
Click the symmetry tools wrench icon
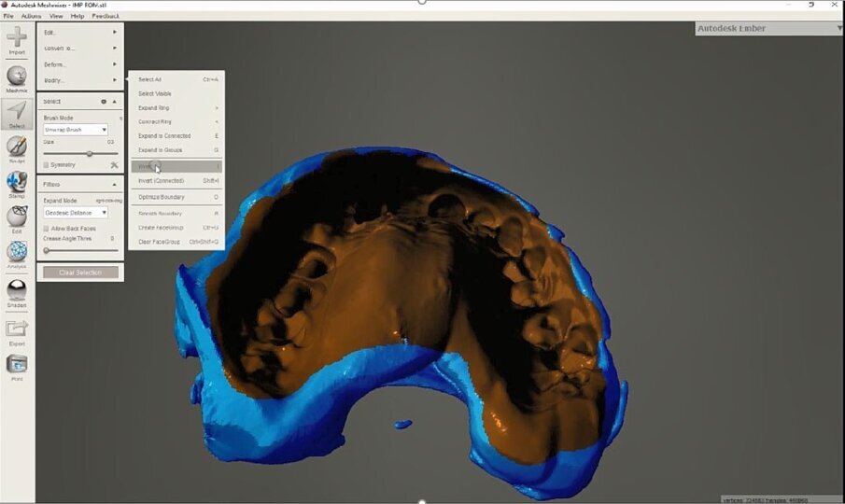pos(114,165)
